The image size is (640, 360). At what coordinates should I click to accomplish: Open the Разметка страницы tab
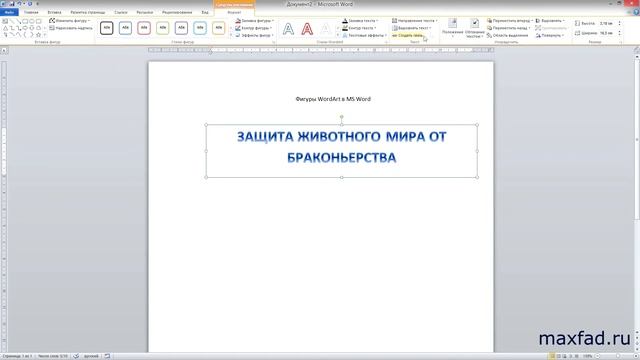point(87,12)
